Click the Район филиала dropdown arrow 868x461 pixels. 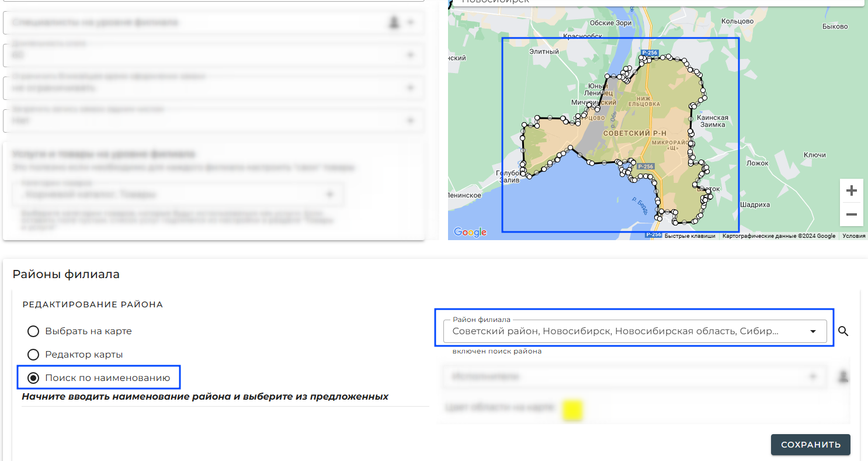click(813, 331)
